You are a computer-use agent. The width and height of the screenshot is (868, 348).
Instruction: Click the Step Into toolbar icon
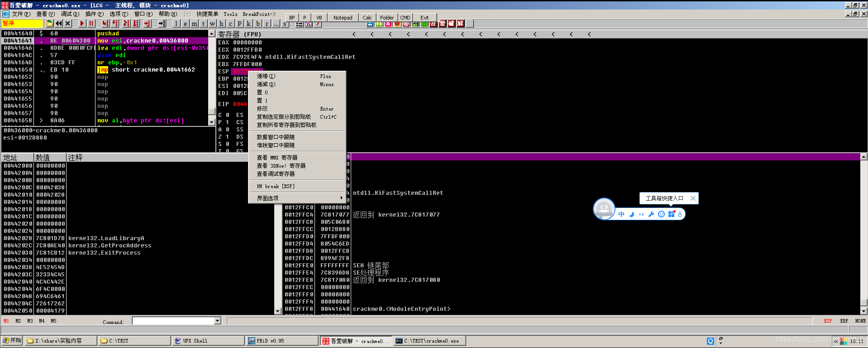click(x=105, y=24)
